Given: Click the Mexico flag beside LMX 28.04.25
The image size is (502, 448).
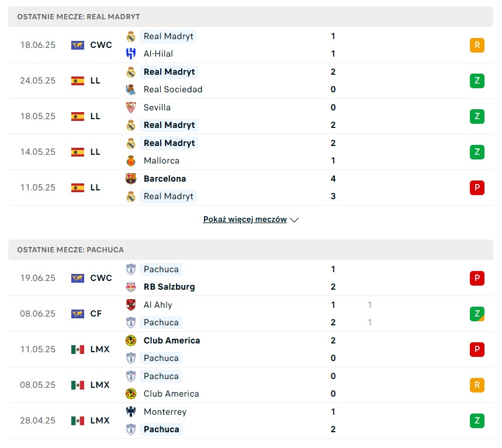Looking at the screenshot, I should 78,421.
